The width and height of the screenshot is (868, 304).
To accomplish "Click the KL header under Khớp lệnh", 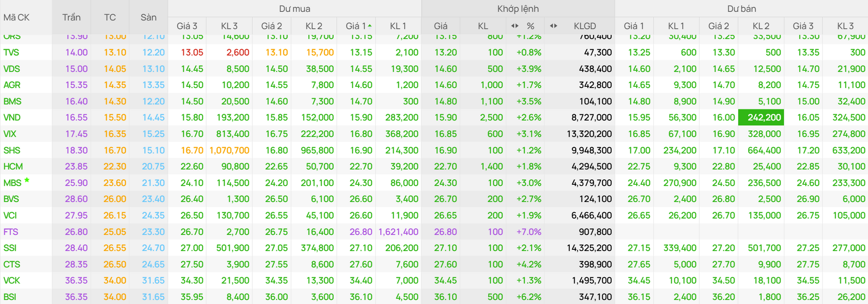I will pos(483,26).
